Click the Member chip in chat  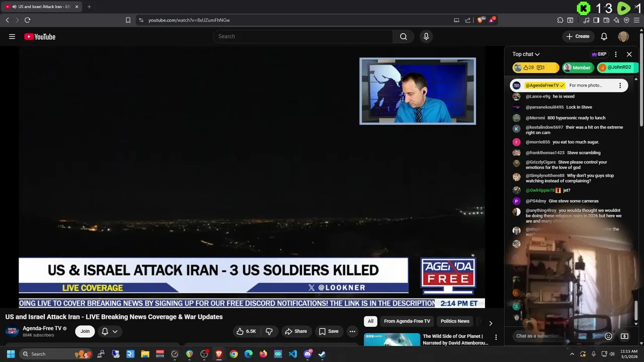578,67
